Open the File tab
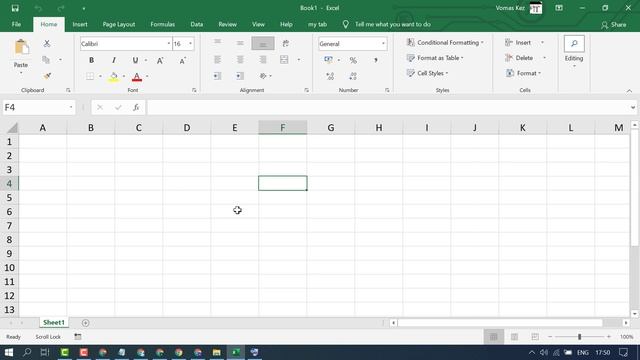 click(16, 24)
